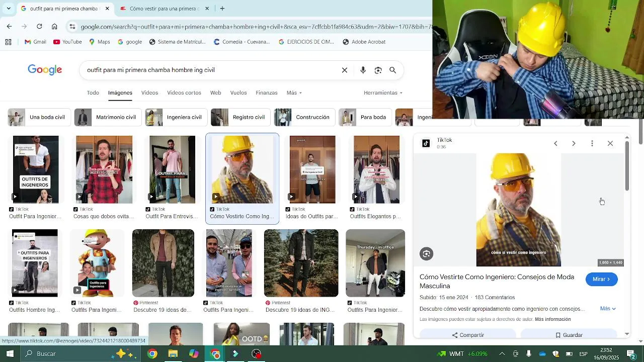644x362 pixels.
Task: Close the 'Cómo vestir para una primera' tab
Action: 207,9
